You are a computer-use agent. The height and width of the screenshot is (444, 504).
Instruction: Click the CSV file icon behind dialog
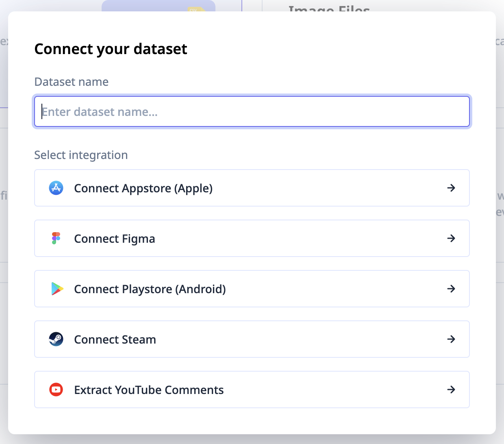coord(194,9)
